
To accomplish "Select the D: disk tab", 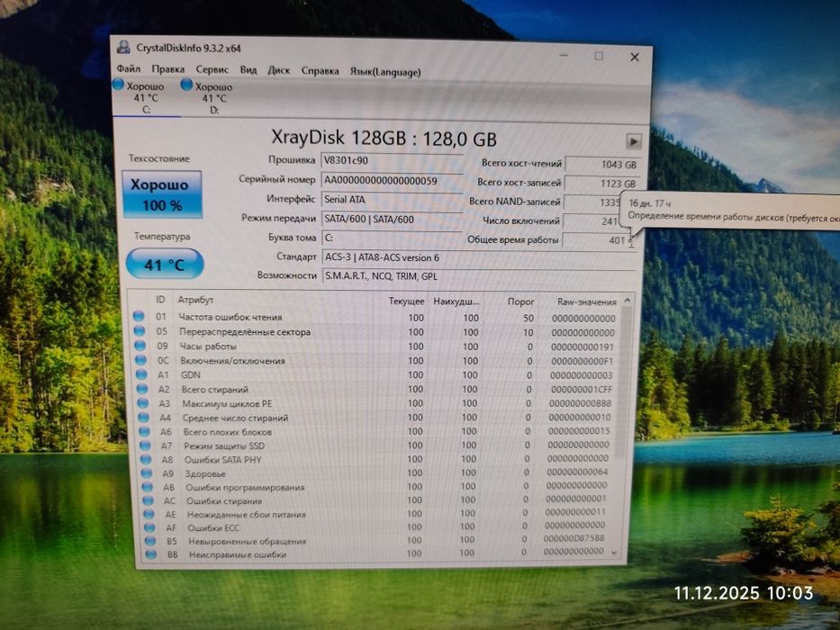I will tap(214, 98).
